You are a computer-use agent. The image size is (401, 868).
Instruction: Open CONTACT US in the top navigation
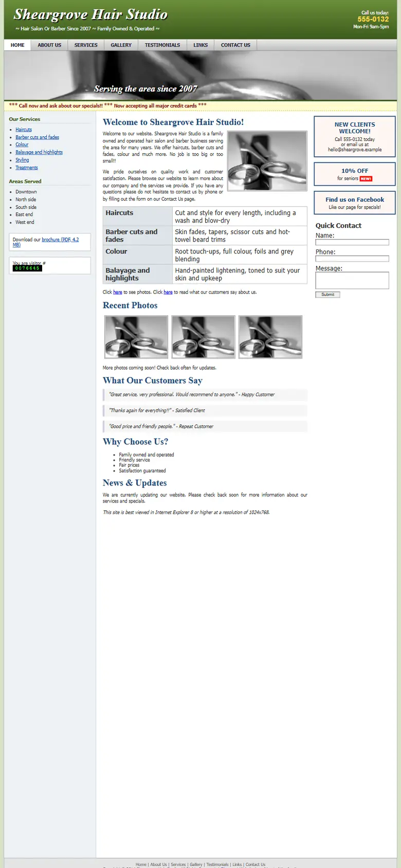click(235, 45)
